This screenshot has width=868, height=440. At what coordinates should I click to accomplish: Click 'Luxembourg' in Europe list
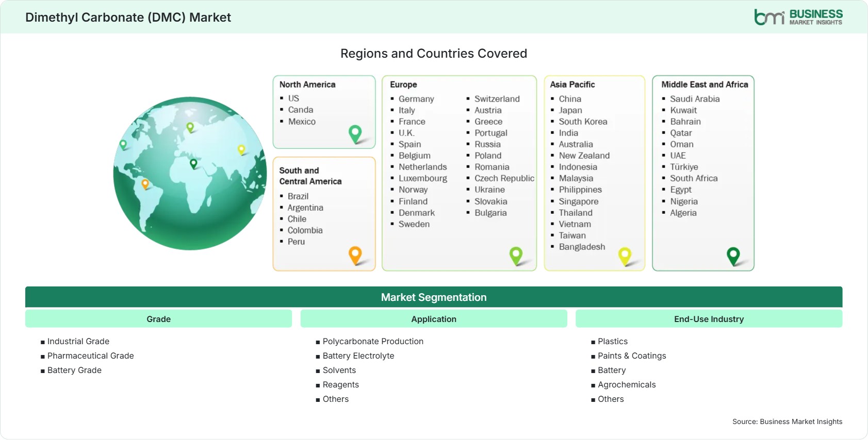point(422,178)
